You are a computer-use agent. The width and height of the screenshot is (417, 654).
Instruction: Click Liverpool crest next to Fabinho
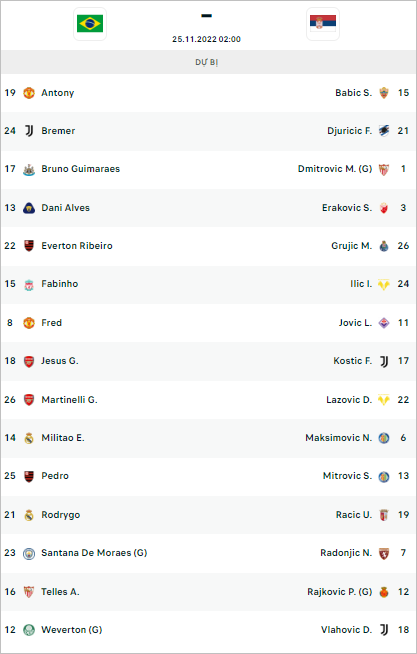pos(29,284)
